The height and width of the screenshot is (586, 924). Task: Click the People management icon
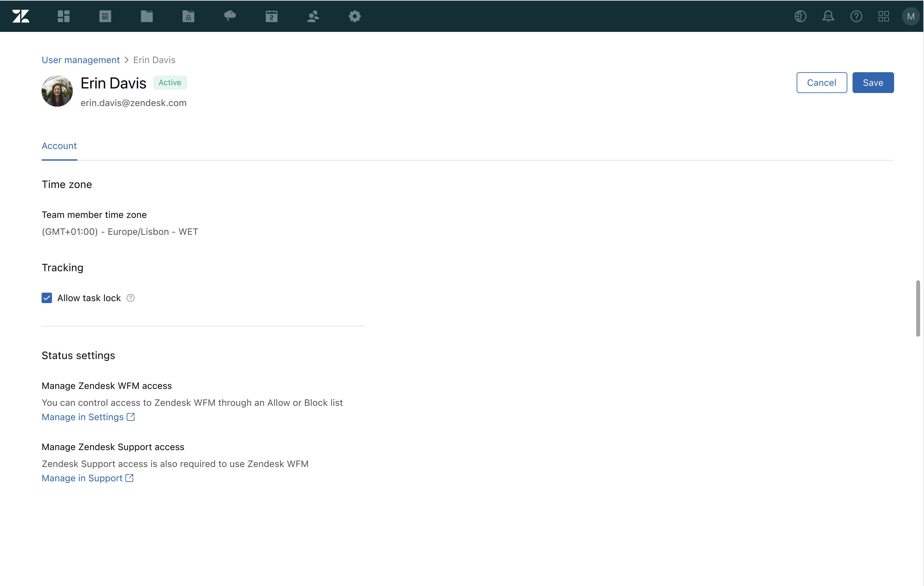pyautogui.click(x=313, y=16)
